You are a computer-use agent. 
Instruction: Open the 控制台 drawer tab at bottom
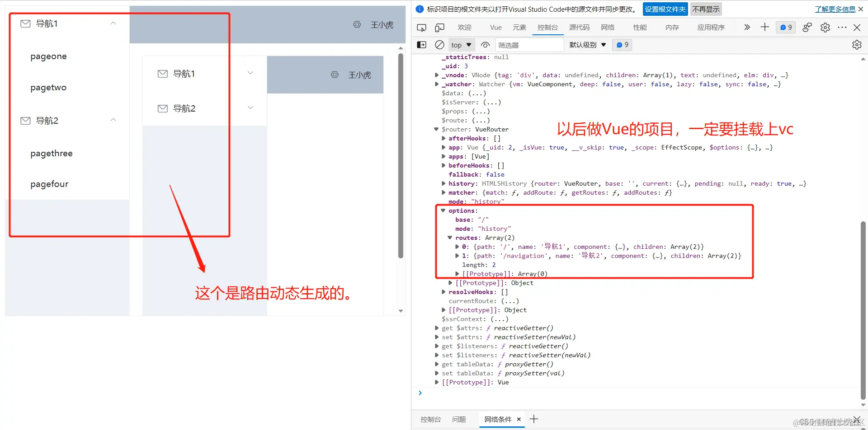[431, 419]
